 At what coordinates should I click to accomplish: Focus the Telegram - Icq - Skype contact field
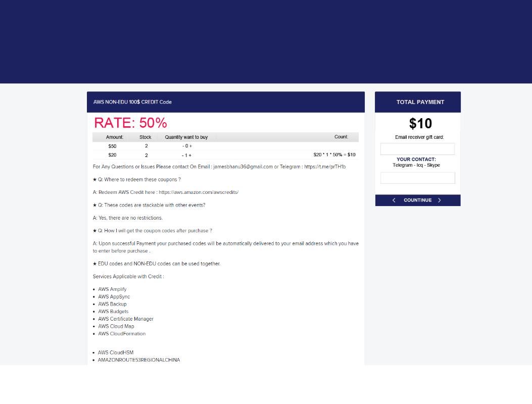pos(417,178)
